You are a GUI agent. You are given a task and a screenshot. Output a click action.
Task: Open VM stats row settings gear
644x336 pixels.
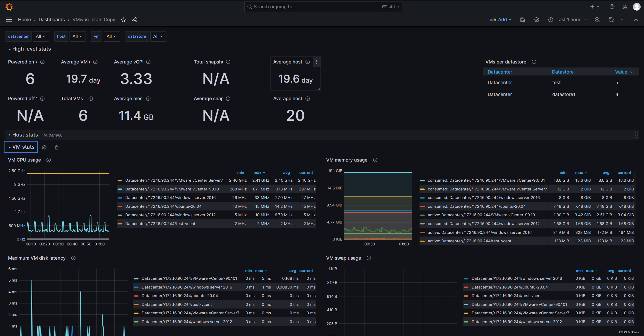click(44, 147)
